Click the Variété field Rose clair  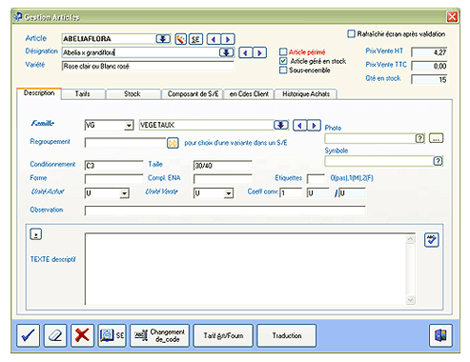pyautogui.click(x=148, y=66)
